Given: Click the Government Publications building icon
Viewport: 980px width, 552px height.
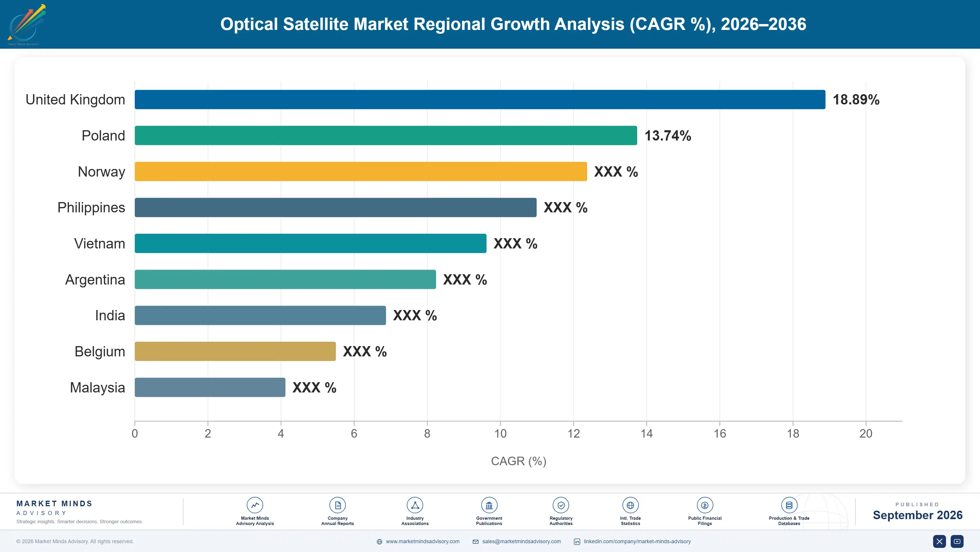Looking at the screenshot, I should [x=489, y=505].
